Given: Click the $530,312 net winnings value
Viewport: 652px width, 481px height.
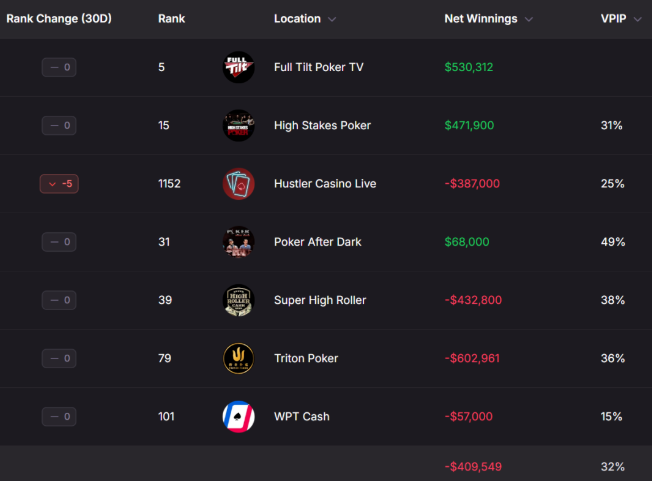Looking at the screenshot, I should [x=468, y=68].
